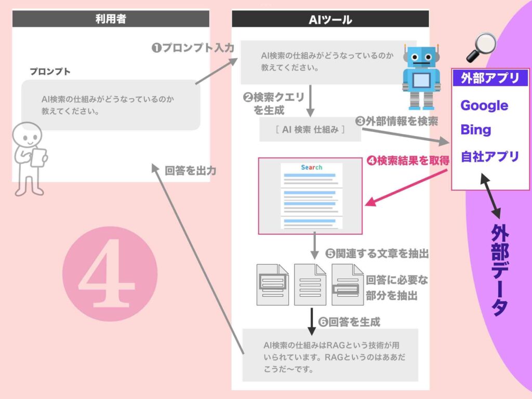Click the generated answer box mentioning RAG
Screen dimensions: 532x399
pos(330,355)
